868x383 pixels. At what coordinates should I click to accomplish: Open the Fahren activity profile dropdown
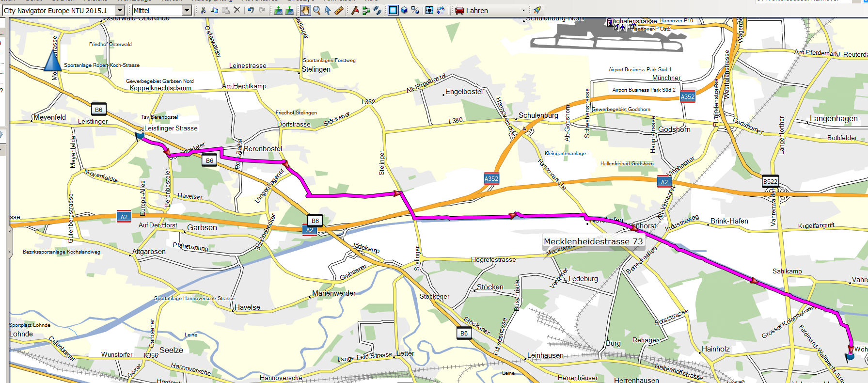tap(523, 10)
